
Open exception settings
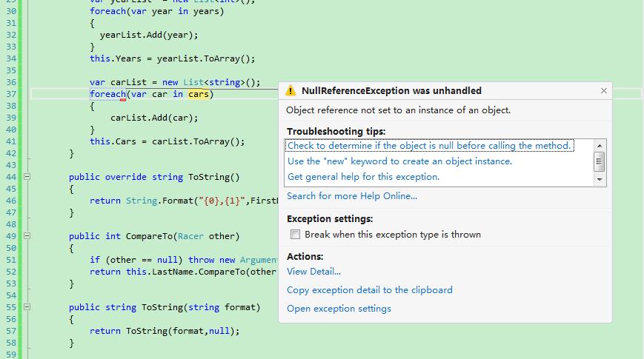(339, 309)
